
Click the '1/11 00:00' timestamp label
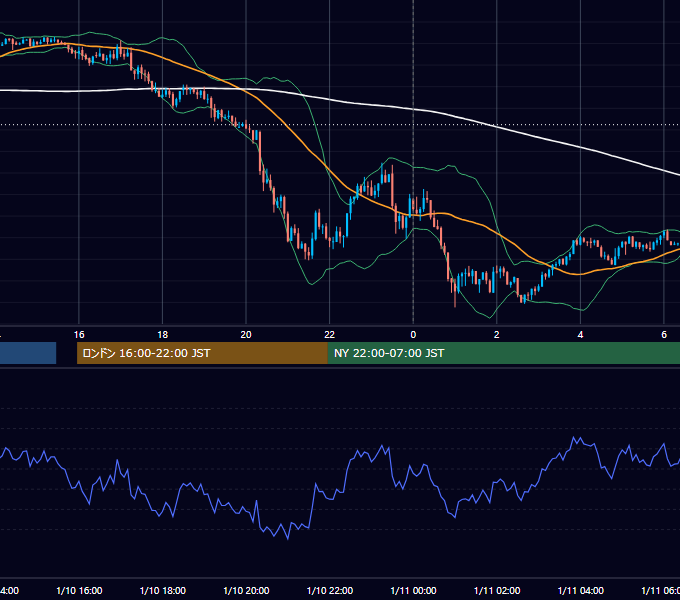[413, 590]
